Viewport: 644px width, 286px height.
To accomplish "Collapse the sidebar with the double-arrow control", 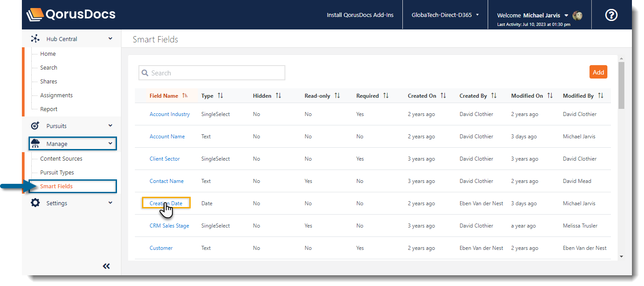I will point(106,266).
